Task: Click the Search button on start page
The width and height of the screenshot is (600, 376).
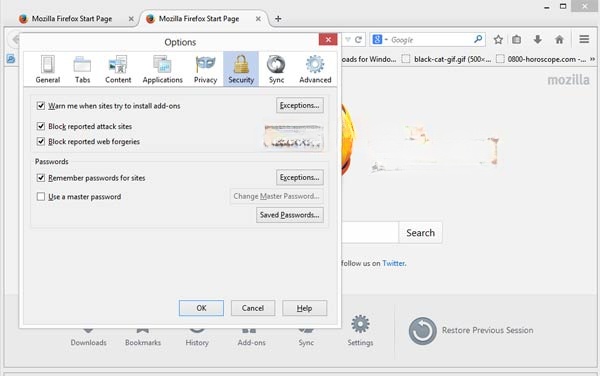Action: point(420,233)
